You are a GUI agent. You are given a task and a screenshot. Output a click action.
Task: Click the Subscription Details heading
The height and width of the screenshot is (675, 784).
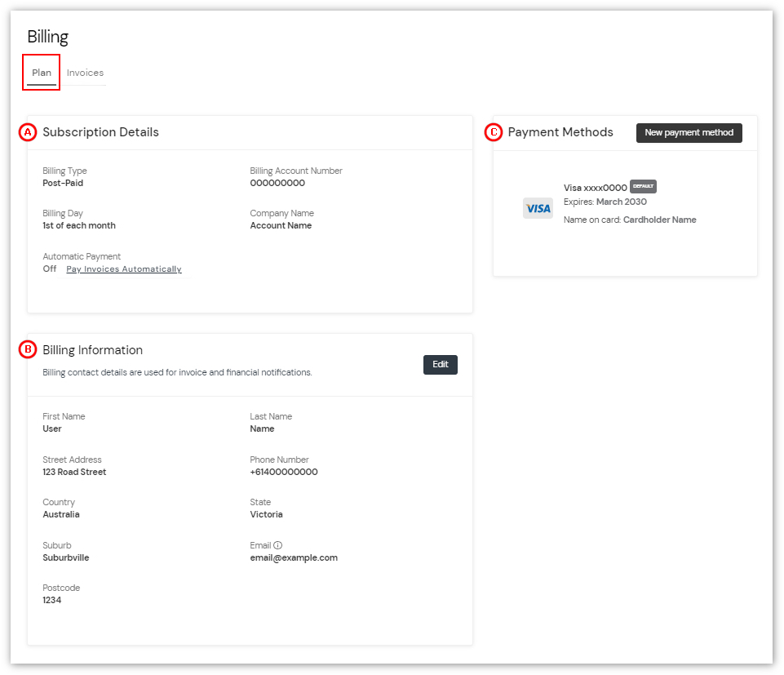(x=100, y=132)
